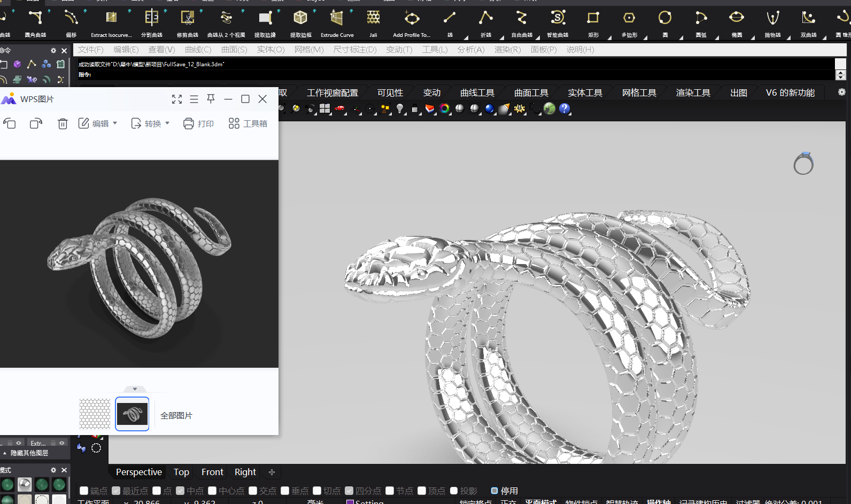Expand the 隐藏其他图层 section

click(x=5, y=453)
